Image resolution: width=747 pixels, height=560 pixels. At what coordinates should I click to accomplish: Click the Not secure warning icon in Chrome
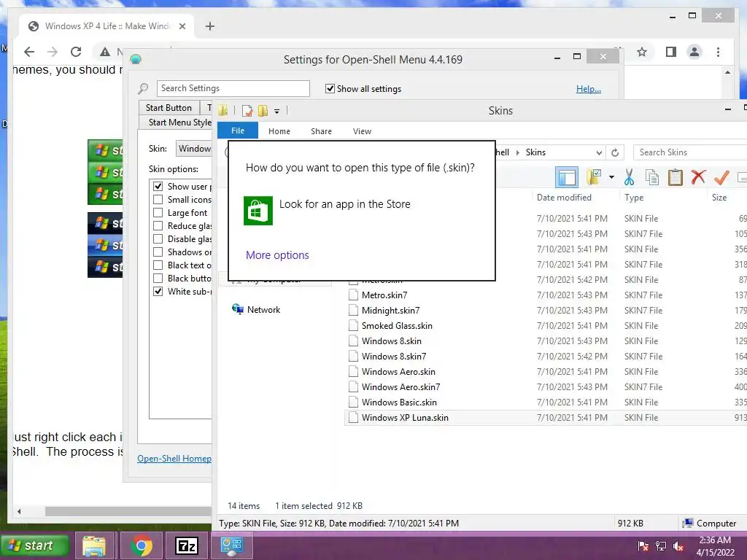[105, 52]
